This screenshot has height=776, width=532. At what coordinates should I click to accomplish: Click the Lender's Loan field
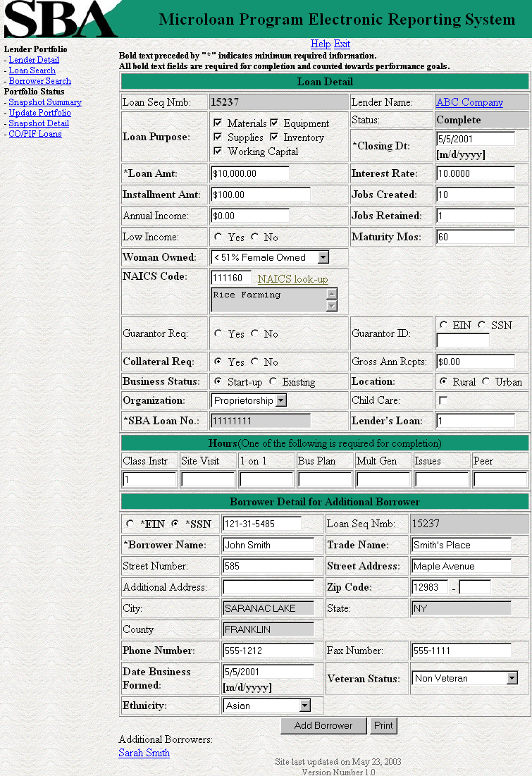click(476, 421)
